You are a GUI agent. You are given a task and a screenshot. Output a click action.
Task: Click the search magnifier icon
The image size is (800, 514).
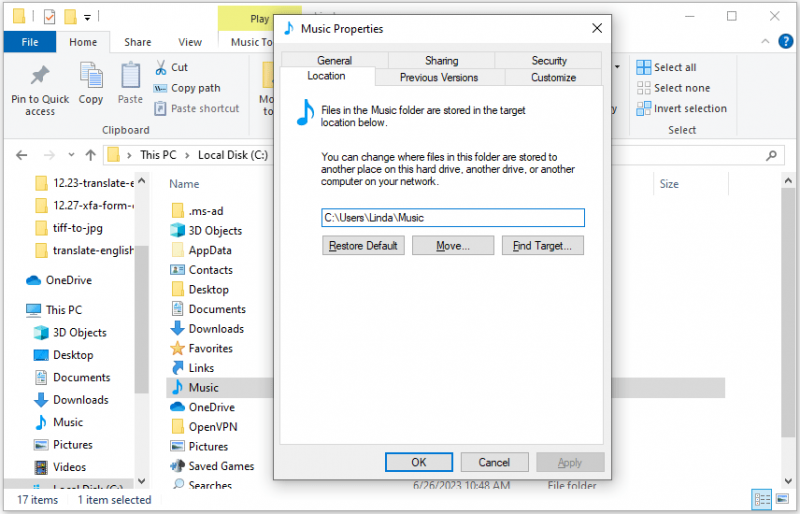point(771,155)
